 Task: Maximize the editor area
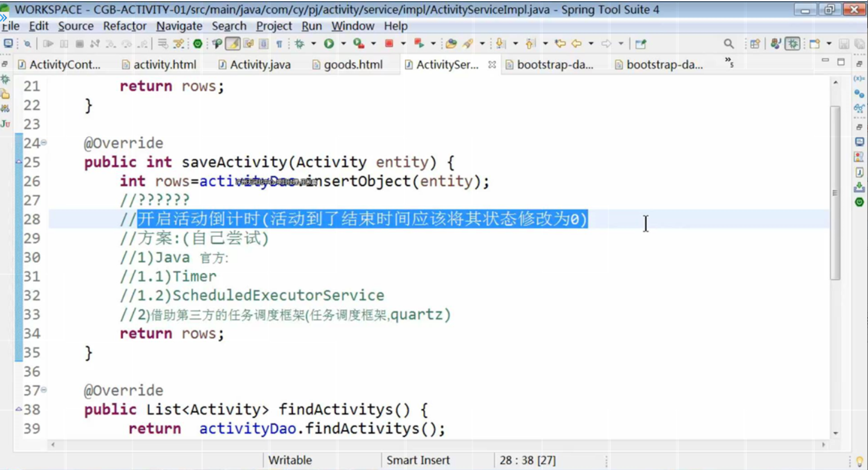click(841, 62)
